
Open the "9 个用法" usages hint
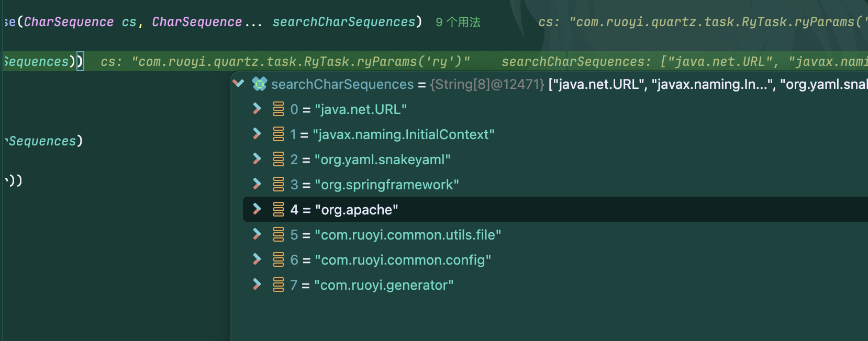(x=458, y=22)
